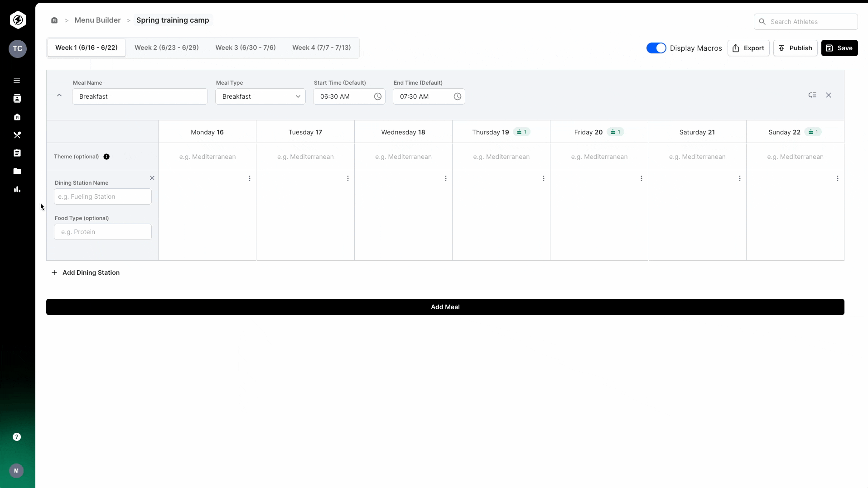Open the athlete profile card sidebar icon

pyautogui.click(x=17, y=99)
